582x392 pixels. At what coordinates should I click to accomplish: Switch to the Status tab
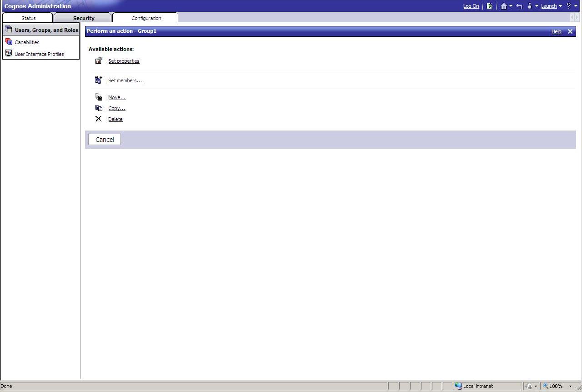coord(28,18)
